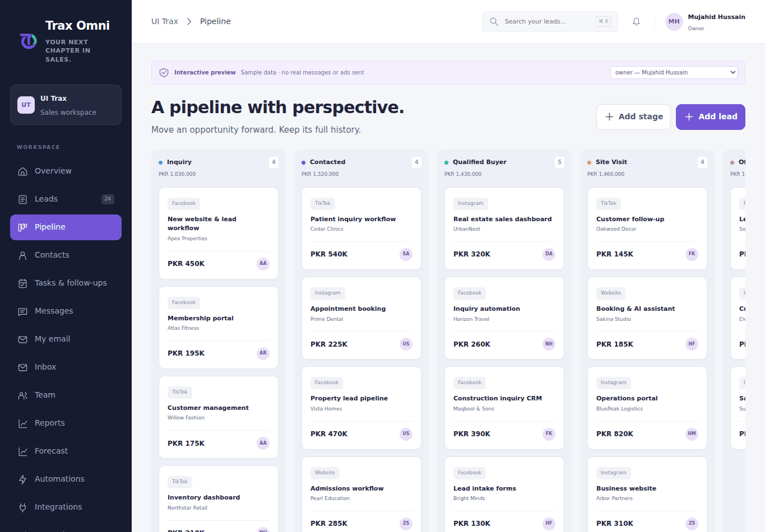The height and width of the screenshot is (532, 765).
Task: Click the MH profile avatar
Action: coord(674,21)
